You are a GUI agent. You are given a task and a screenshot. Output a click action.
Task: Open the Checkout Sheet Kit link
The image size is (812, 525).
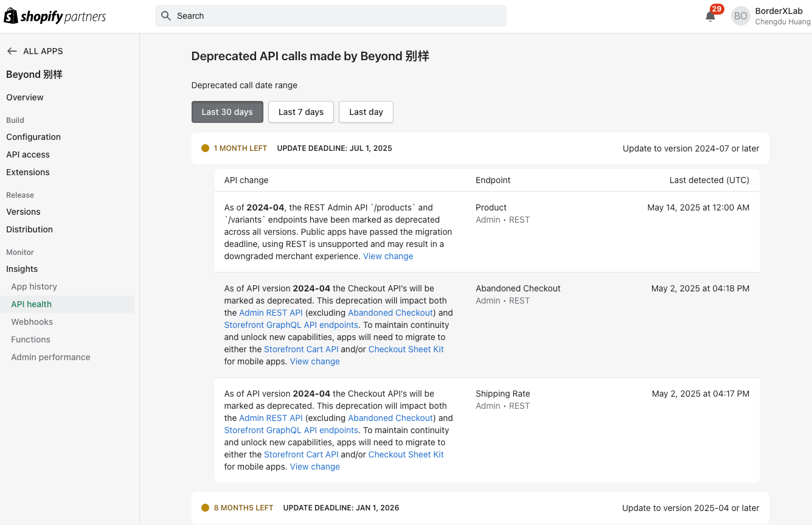pos(406,349)
